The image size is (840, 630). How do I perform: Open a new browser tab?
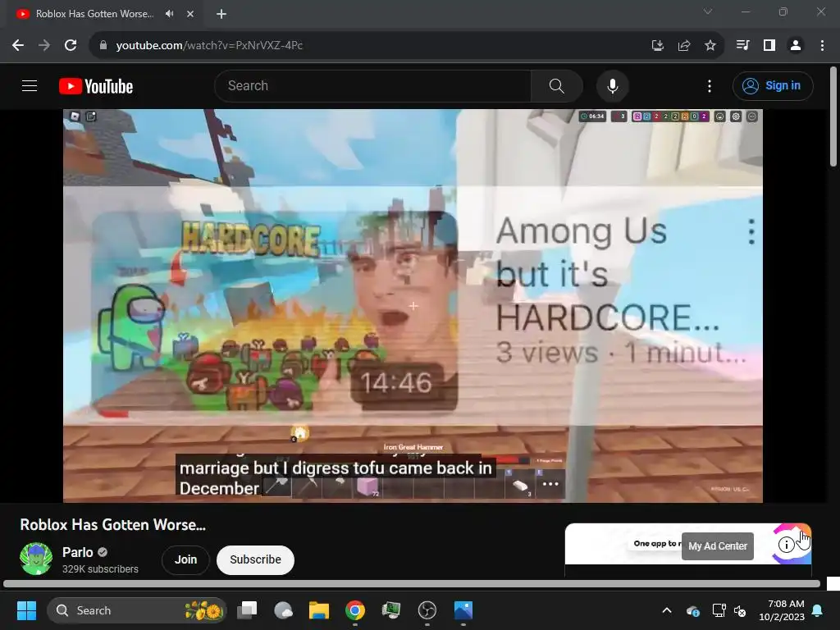221,14
